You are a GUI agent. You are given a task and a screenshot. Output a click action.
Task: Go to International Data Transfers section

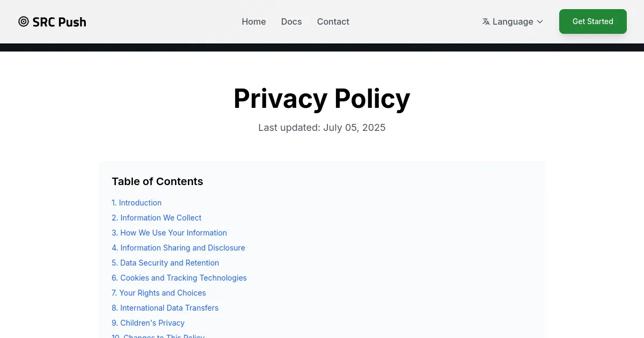pos(165,308)
